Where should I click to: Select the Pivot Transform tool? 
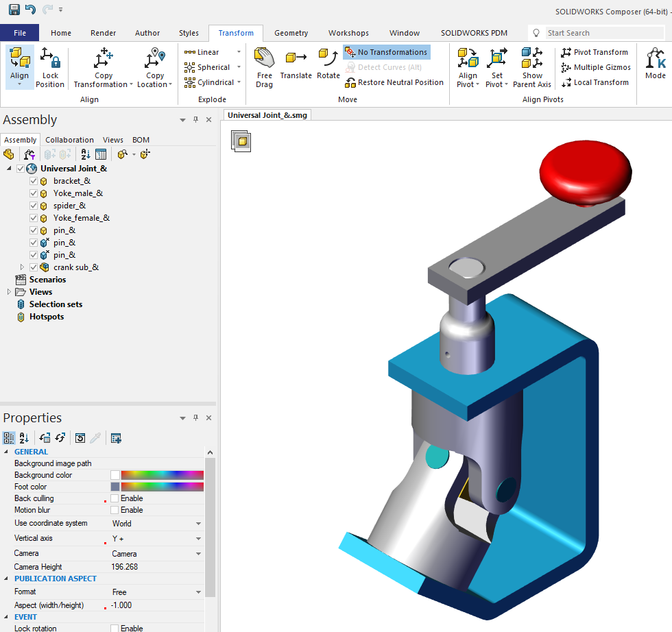(x=594, y=52)
